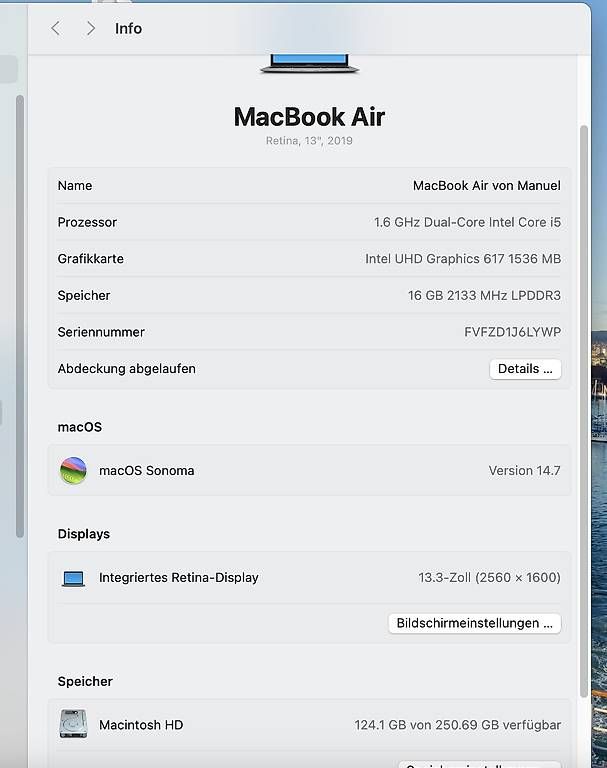Click the MacBook Air von Manuel name field
This screenshot has width=607, height=768.
click(x=486, y=186)
